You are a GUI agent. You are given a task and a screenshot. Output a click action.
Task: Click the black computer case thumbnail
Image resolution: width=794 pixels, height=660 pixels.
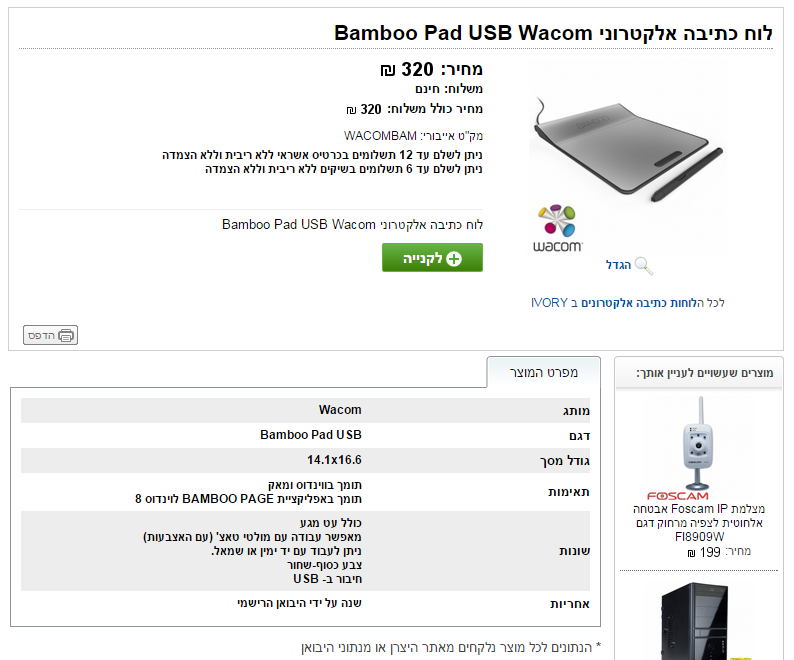tap(698, 620)
